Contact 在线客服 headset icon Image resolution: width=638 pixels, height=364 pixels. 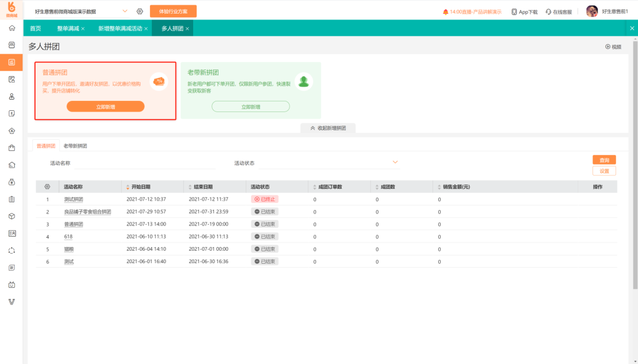pyautogui.click(x=548, y=12)
